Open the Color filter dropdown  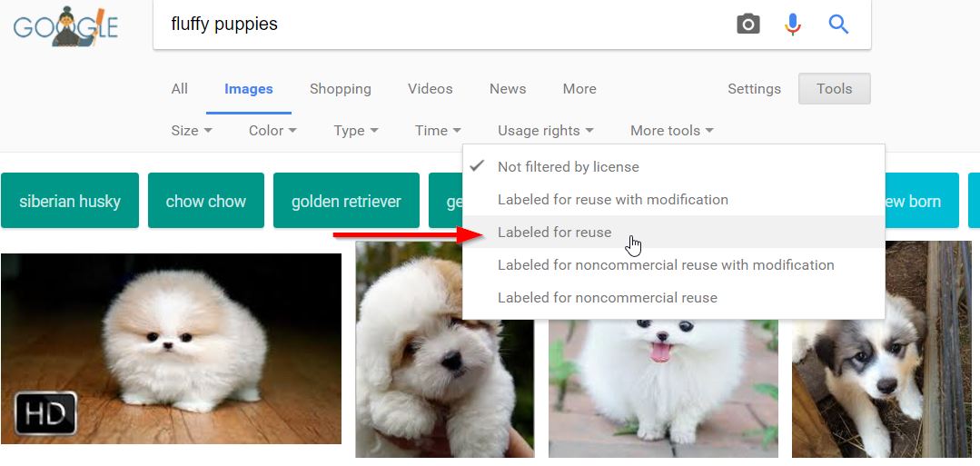click(x=272, y=131)
